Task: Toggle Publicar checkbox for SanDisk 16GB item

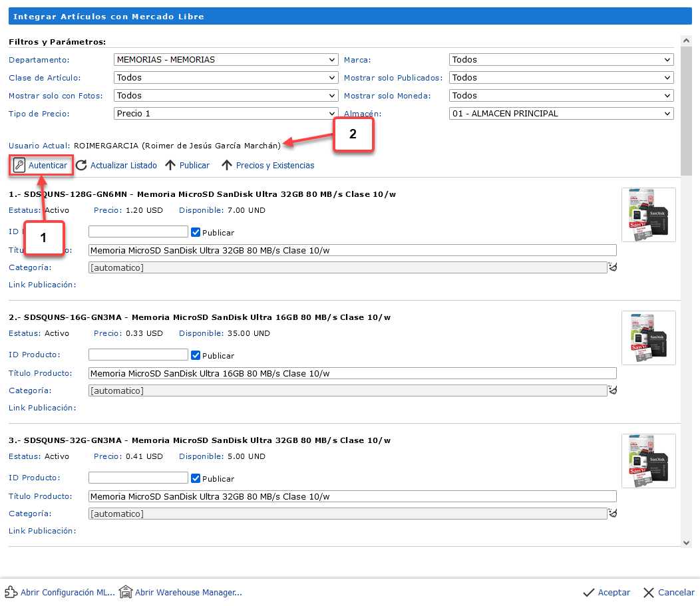Action: [x=196, y=355]
